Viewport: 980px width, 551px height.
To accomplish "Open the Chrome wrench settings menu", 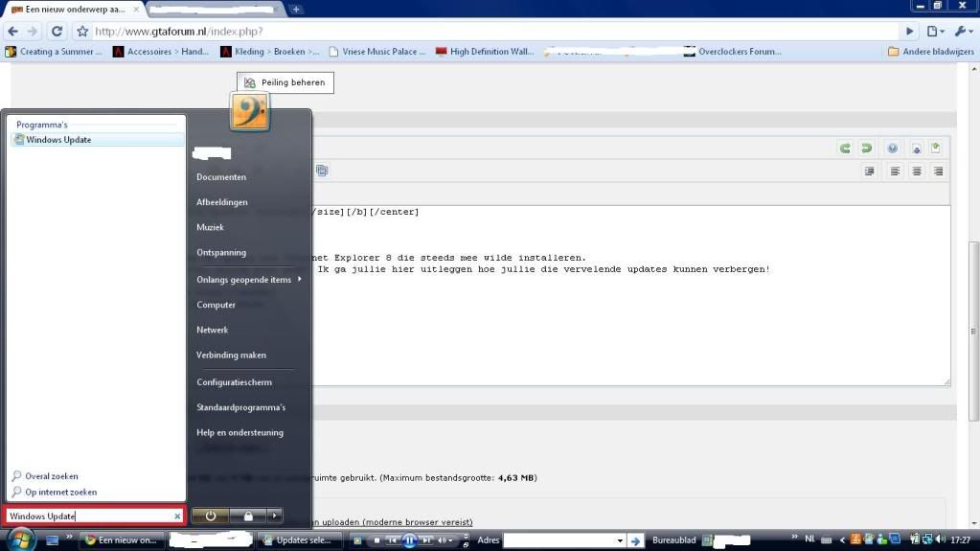I will (963, 32).
